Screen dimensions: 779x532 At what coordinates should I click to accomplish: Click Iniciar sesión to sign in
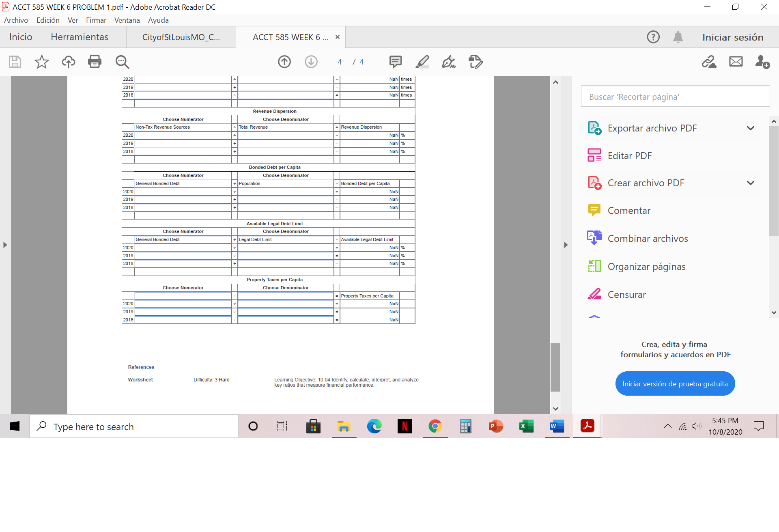[x=732, y=37]
